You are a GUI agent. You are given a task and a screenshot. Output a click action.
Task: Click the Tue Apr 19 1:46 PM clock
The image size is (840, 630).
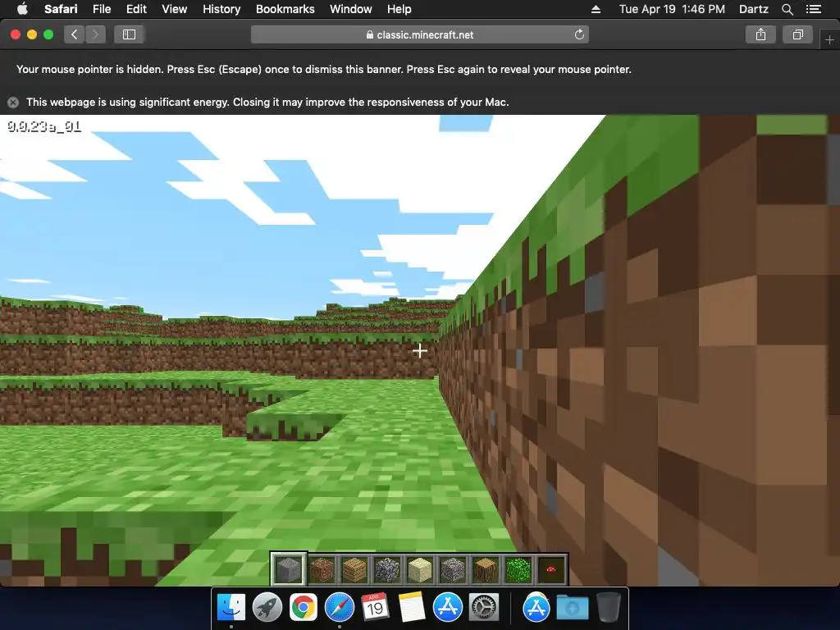tap(672, 9)
